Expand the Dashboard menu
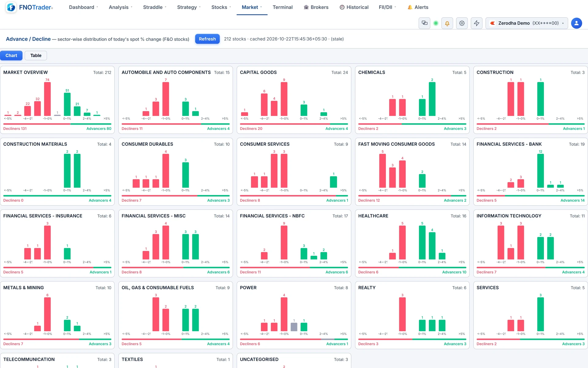The width and height of the screenshot is (588, 368). click(x=83, y=7)
